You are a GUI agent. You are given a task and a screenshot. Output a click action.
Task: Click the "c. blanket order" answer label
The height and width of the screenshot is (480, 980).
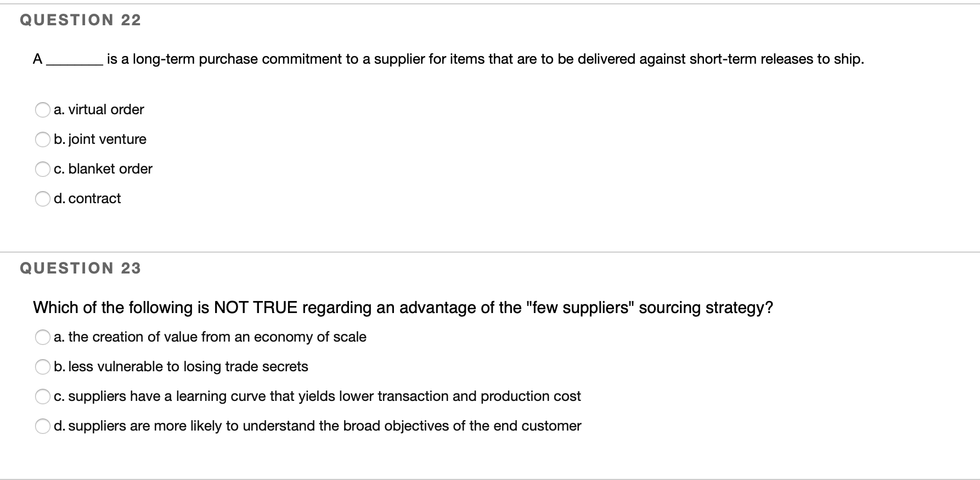click(103, 169)
